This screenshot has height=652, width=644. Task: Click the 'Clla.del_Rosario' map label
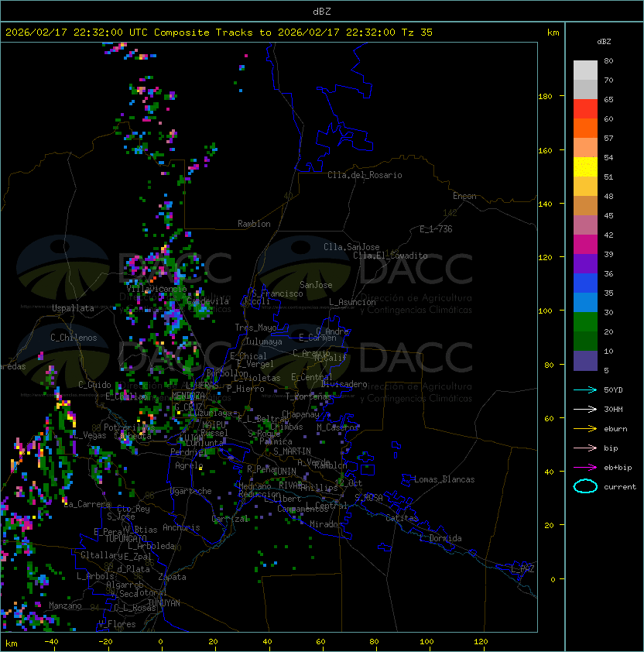[365, 175]
